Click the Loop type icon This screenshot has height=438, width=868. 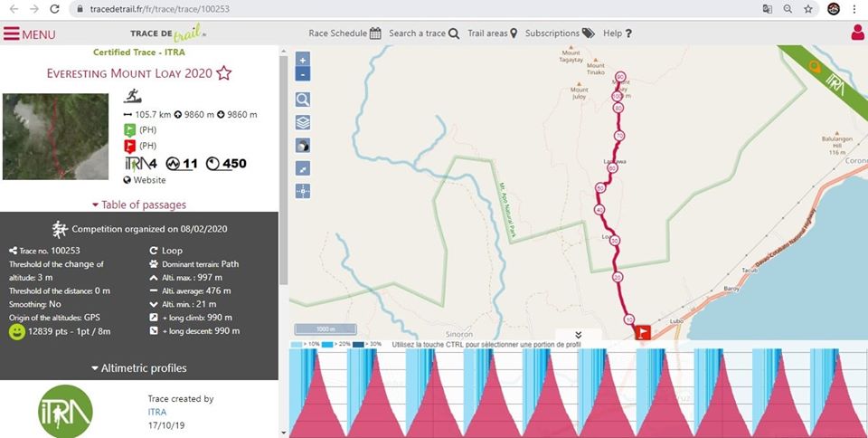click(154, 251)
